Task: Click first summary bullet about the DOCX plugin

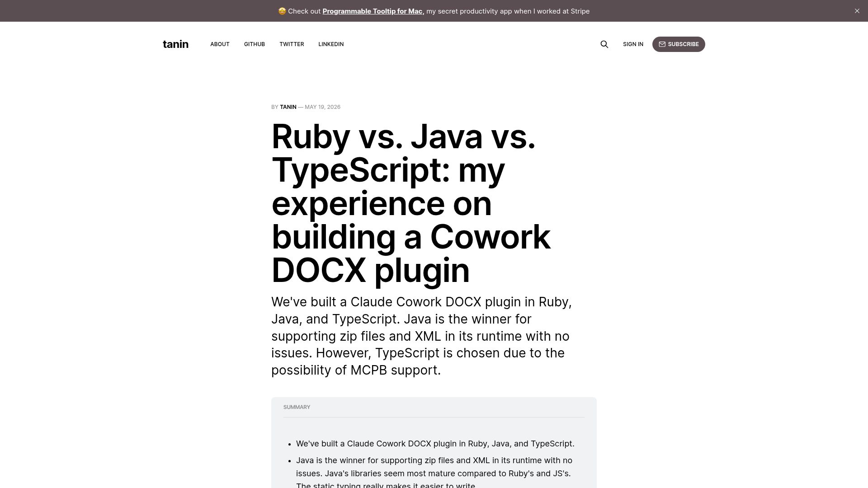Action: coord(435,444)
